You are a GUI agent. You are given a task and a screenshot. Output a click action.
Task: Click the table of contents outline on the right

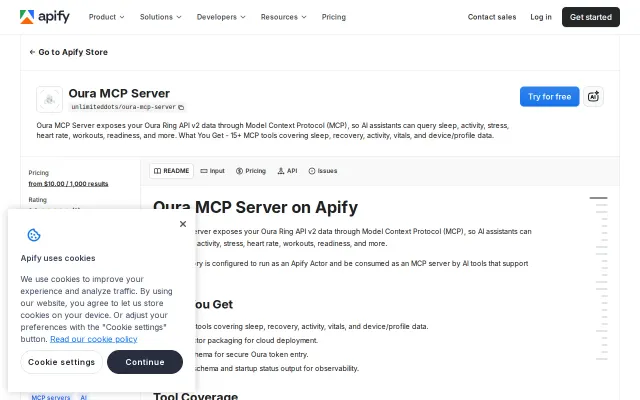pos(599,278)
